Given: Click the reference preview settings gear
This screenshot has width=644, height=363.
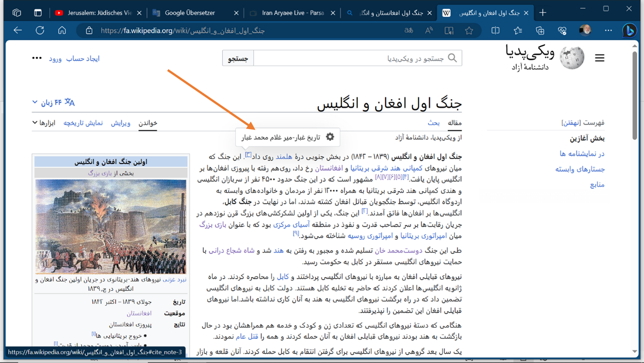Looking at the screenshot, I should 330,137.
